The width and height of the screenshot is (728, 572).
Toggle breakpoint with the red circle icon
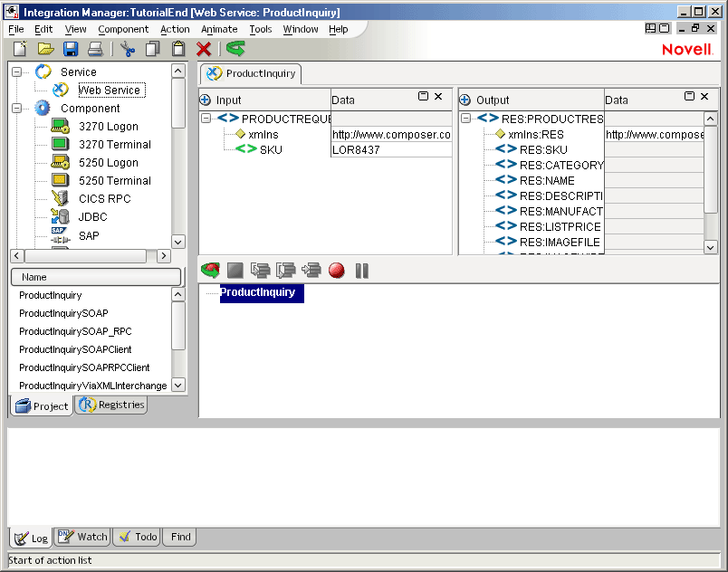pyautogui.click(x=337, y=270)
